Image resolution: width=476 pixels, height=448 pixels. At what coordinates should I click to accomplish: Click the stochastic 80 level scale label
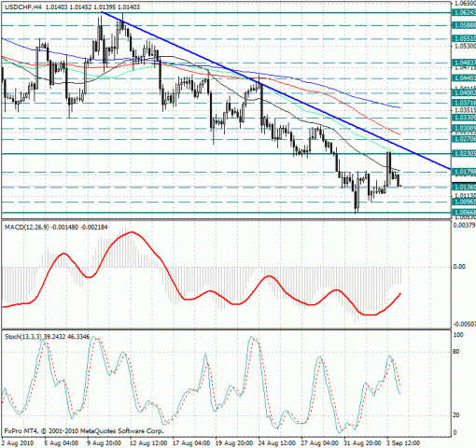[456, 352]
